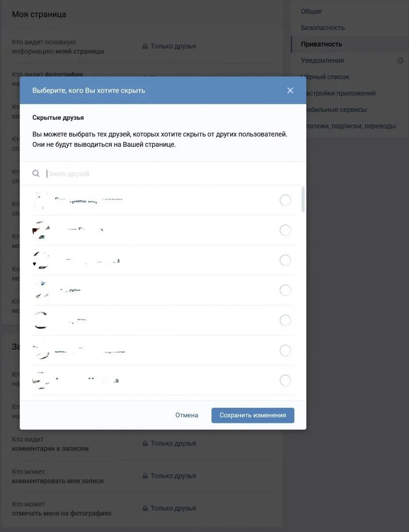Focus the Поиск друзей search field
This screenshot has height=532, width=409.
(x=168, y=173)
